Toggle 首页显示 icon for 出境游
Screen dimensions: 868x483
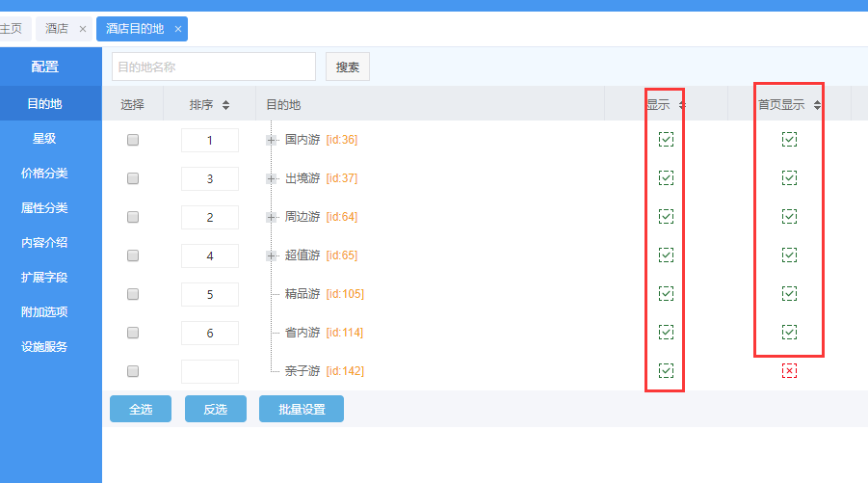pyautogui.click(x=789, y=178)
